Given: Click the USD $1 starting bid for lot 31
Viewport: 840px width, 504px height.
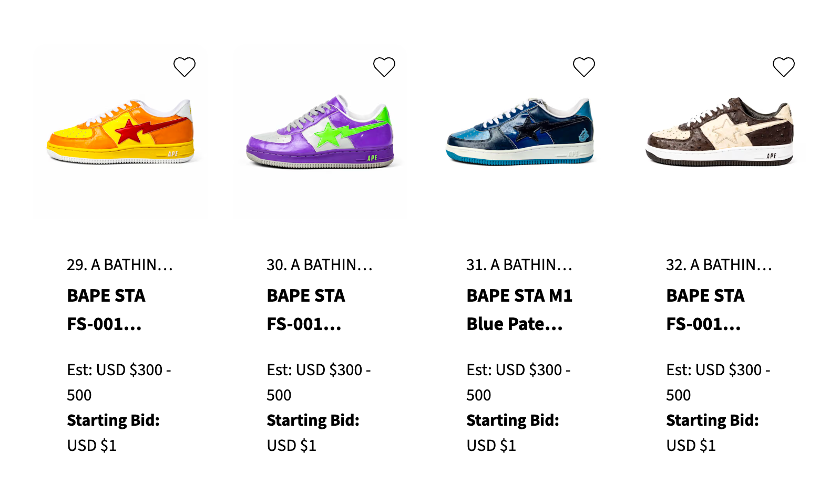Looking at the screenshot, I should click(x=491, y=446).
